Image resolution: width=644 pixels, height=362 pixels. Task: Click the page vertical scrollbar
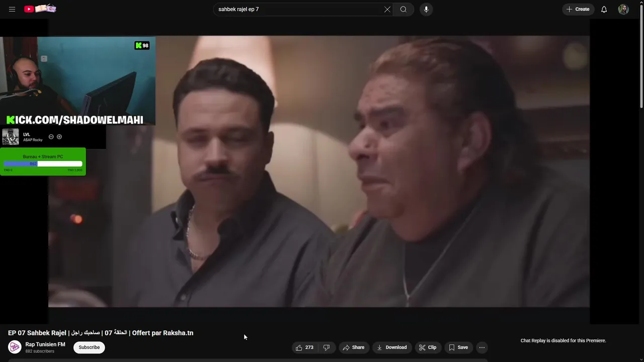coord(641,55)
